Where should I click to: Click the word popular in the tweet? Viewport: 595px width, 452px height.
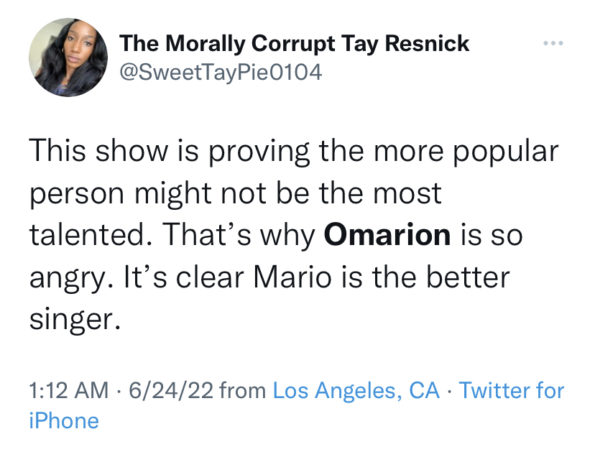pyautogui.click(x=505, y=153)
